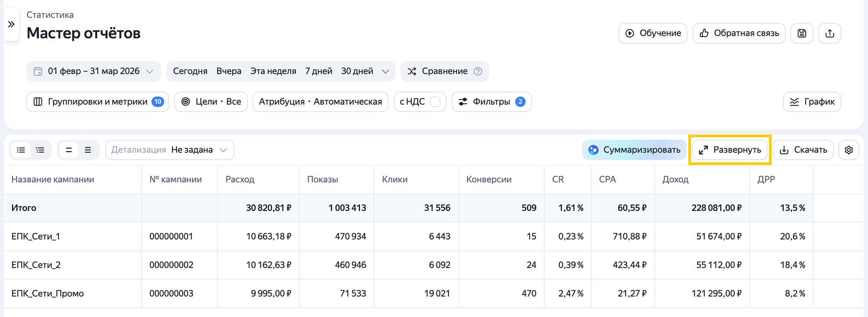Sort by the Доход column header

click(x=675, y=179)
